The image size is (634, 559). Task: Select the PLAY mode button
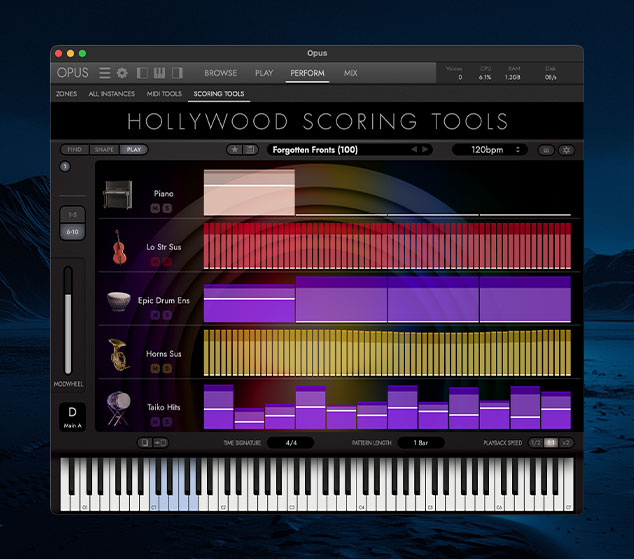pyautogui.click(x=134, y=150)
